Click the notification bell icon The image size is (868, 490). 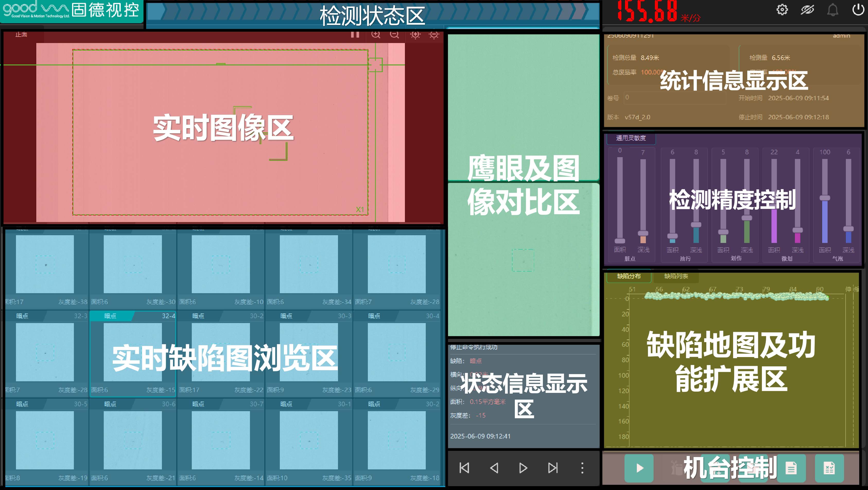pyautogui.click(x=832, y=10)
